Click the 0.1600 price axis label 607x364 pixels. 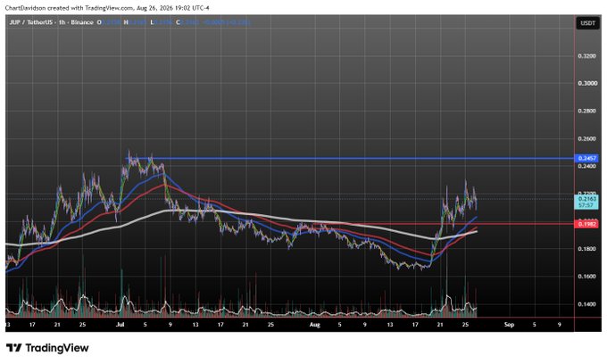pyautogui.click(x=586, y=277)
